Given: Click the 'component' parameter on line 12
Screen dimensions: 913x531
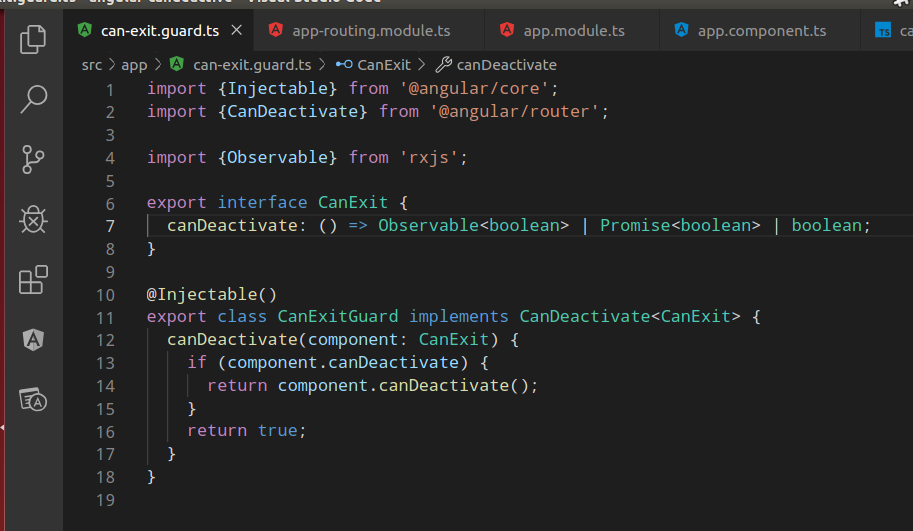Looking at the screenshot, I should (352, 339).
